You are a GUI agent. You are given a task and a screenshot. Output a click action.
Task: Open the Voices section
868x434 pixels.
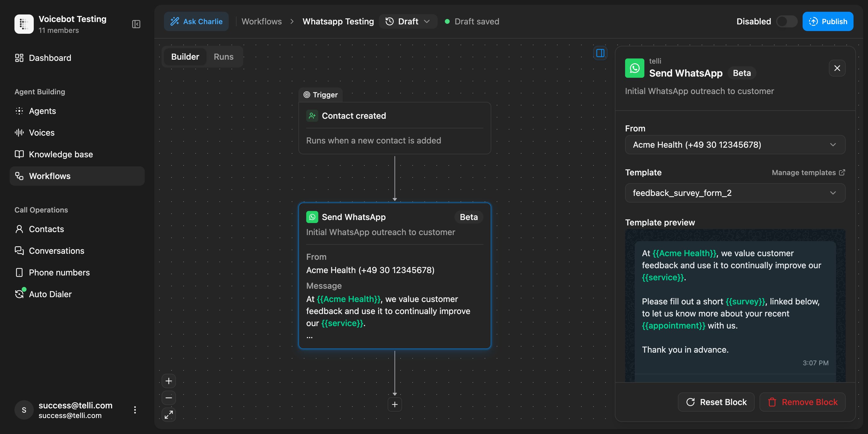[x=77, y=132]
